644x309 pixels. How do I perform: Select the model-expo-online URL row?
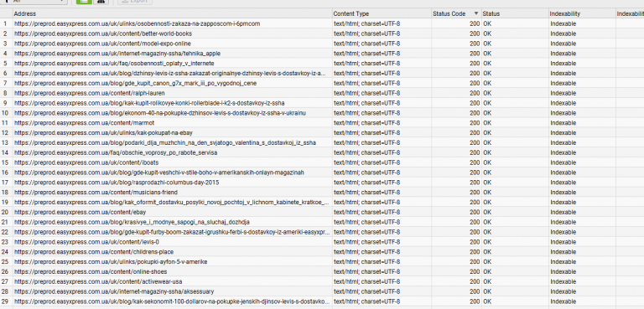point(102,44)
